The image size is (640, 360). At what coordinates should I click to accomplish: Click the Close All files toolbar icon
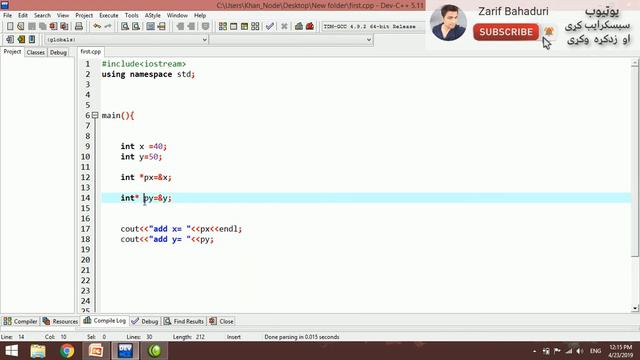[64, 27]
